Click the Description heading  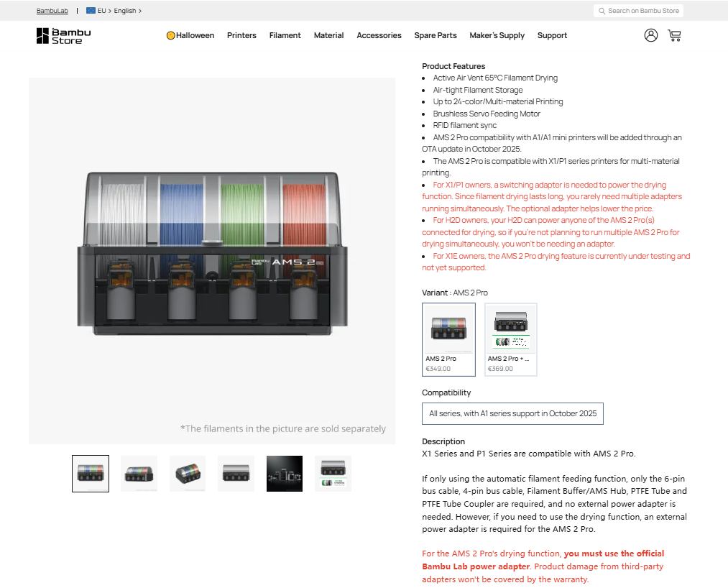pos(443,441)
